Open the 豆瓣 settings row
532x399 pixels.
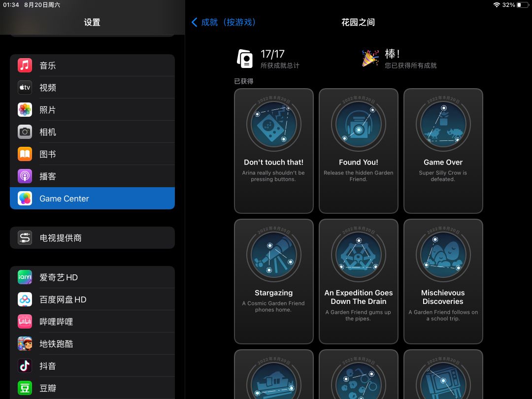click(92, 388)
